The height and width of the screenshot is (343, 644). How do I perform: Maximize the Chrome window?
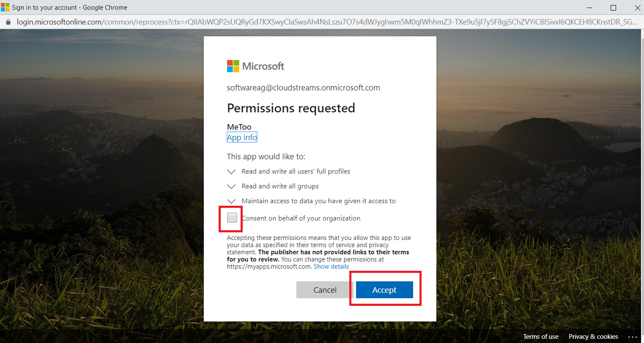point(613,8)
